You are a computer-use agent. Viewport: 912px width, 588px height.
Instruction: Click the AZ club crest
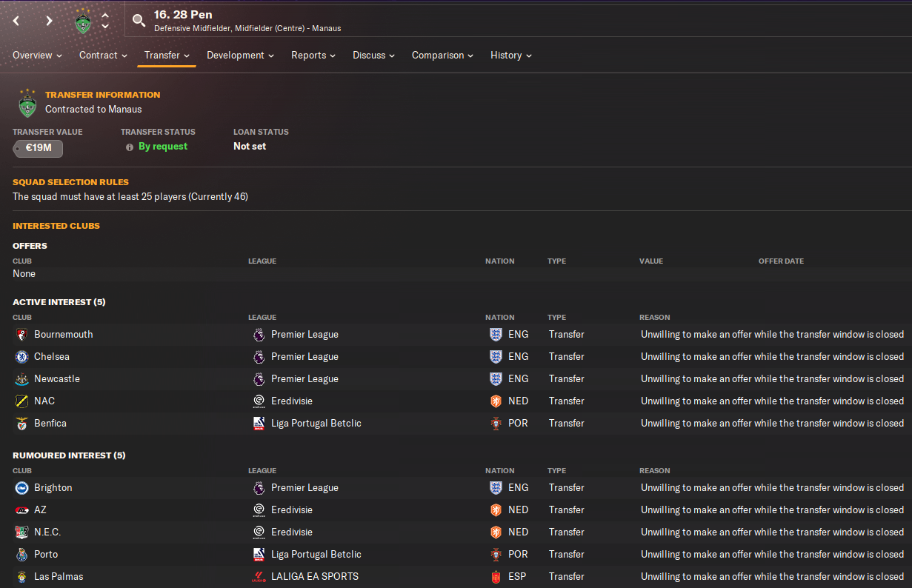click(21, 510)
